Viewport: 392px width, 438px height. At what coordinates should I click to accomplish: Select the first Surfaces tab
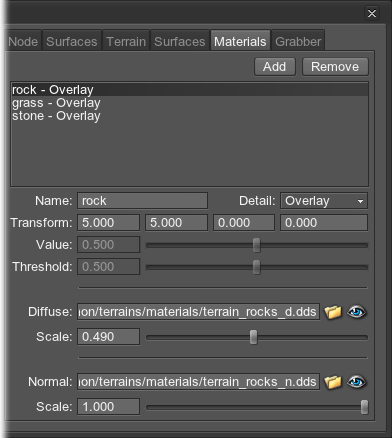[x=72, y=42]
